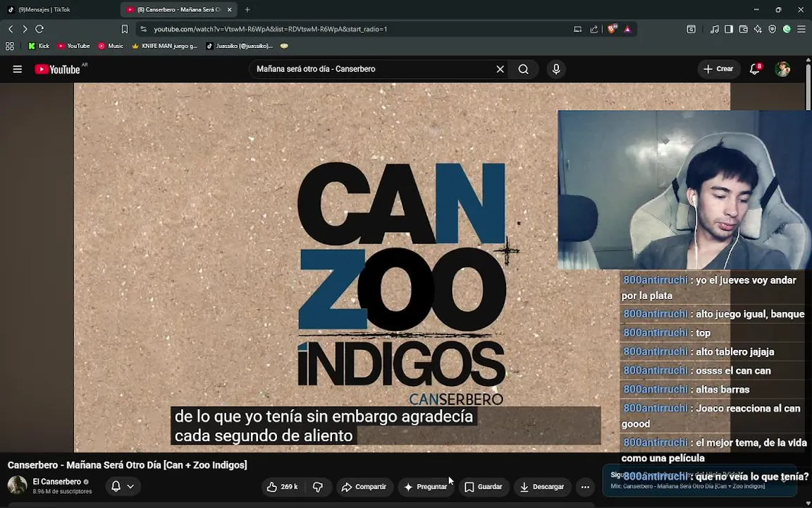Open the Music bookmark
This screenshot has width=812, height=508.
point(111,46)
